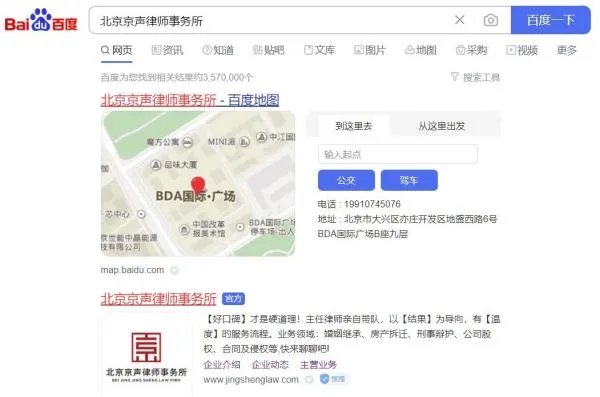
Task: Click map.baidu.com source link
Action: coord(132,270)
